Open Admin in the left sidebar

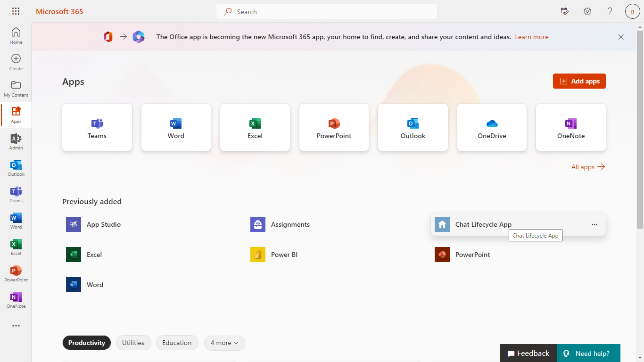(x=16, y=141)
